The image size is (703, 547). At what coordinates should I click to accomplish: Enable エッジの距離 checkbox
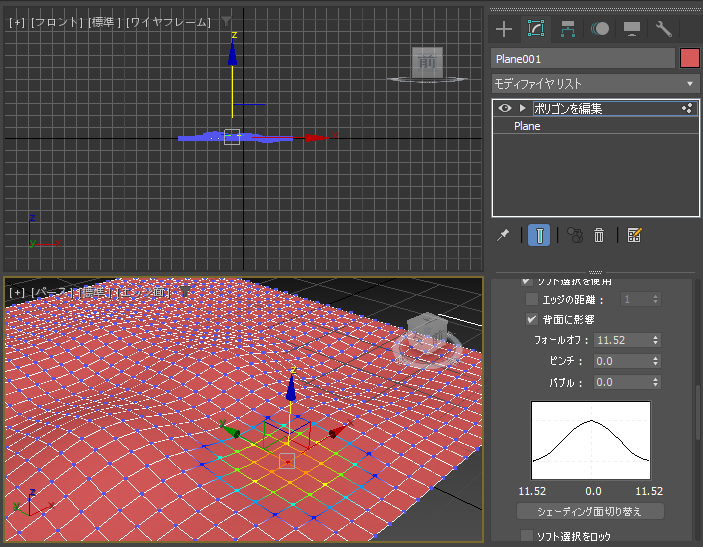click(532, 299)
